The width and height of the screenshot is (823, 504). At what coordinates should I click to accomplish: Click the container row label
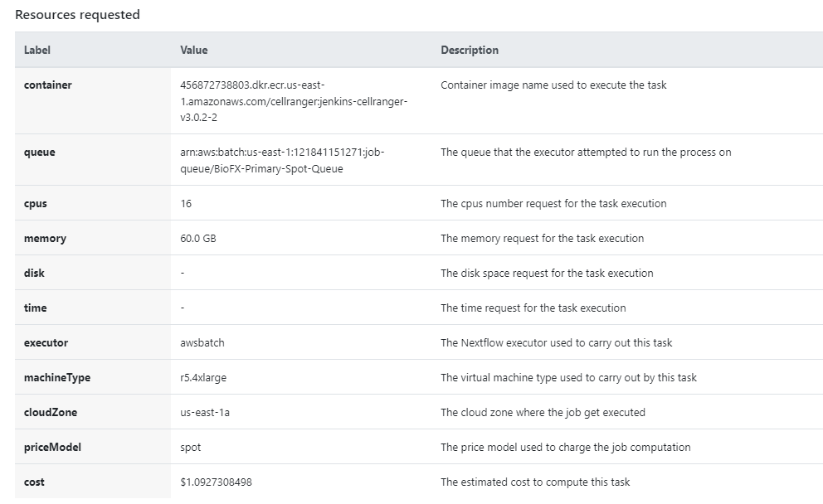pos(48,85)
